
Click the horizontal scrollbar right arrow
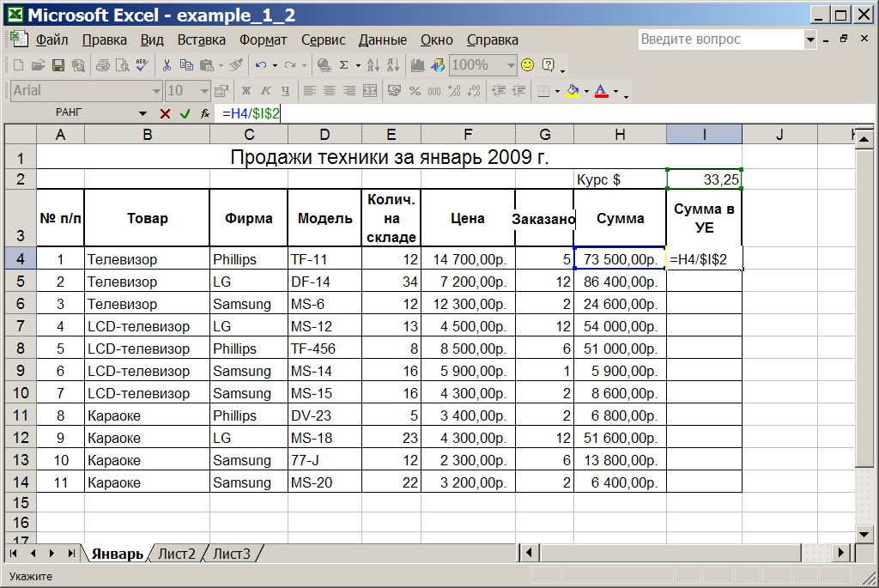841,553
